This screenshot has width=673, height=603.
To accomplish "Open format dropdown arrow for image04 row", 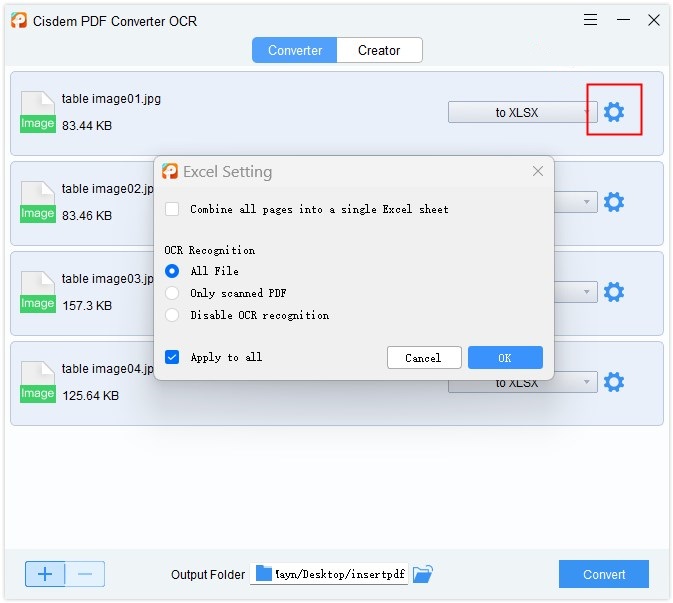I will pos(586,382).
